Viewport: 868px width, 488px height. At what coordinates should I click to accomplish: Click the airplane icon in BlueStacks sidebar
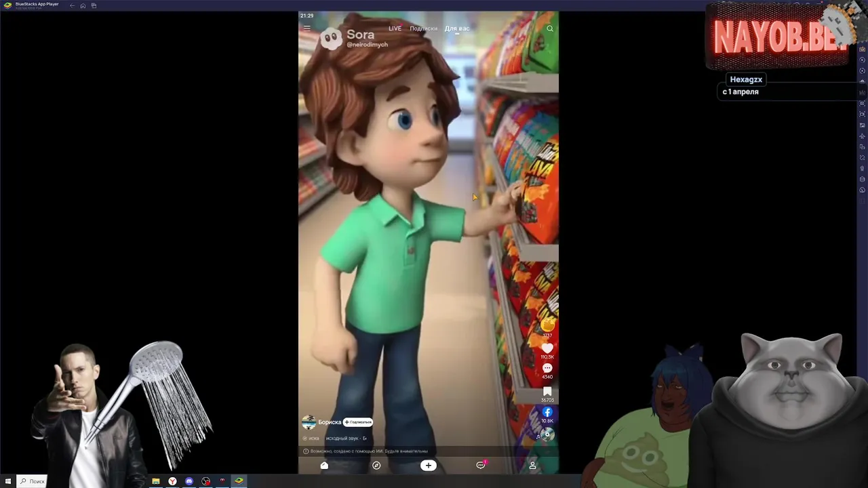pyautogui.click(x=862, y=136)
